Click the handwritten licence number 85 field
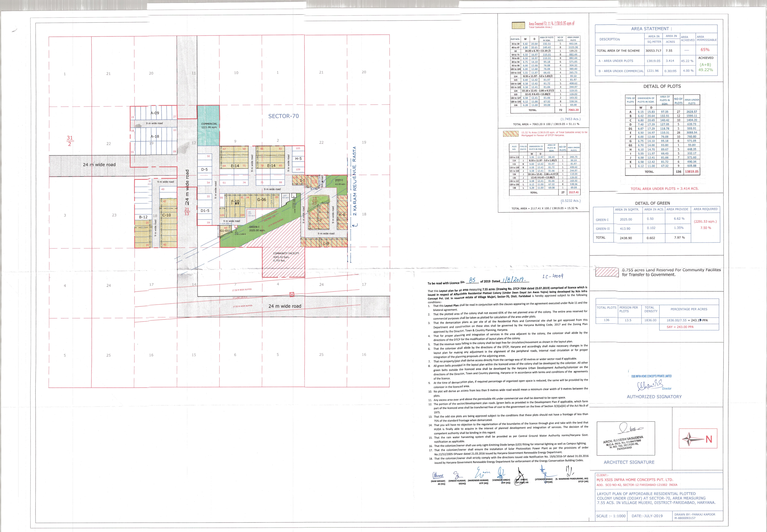Image resolution: width=767 pixels, height=532 pixels. 472,280
